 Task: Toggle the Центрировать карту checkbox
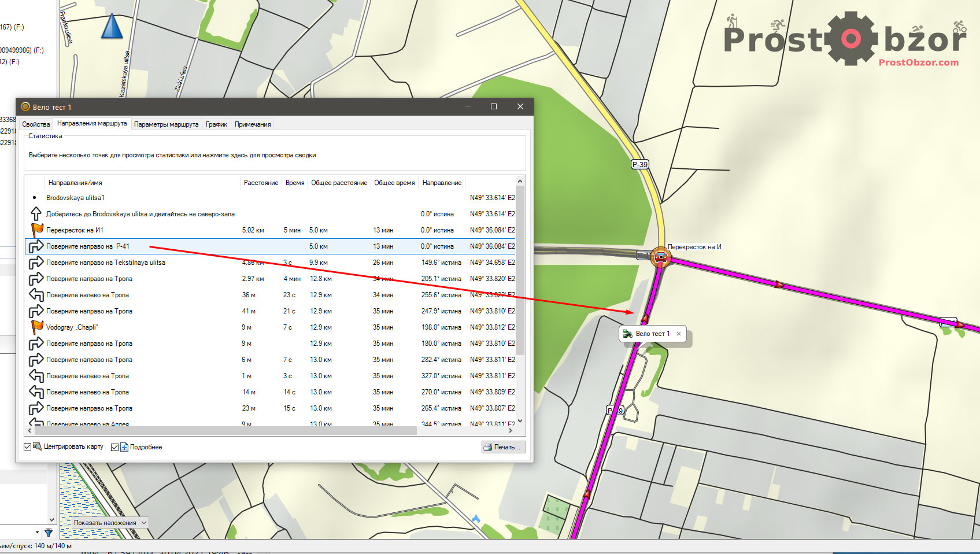(x=28, y=447)
